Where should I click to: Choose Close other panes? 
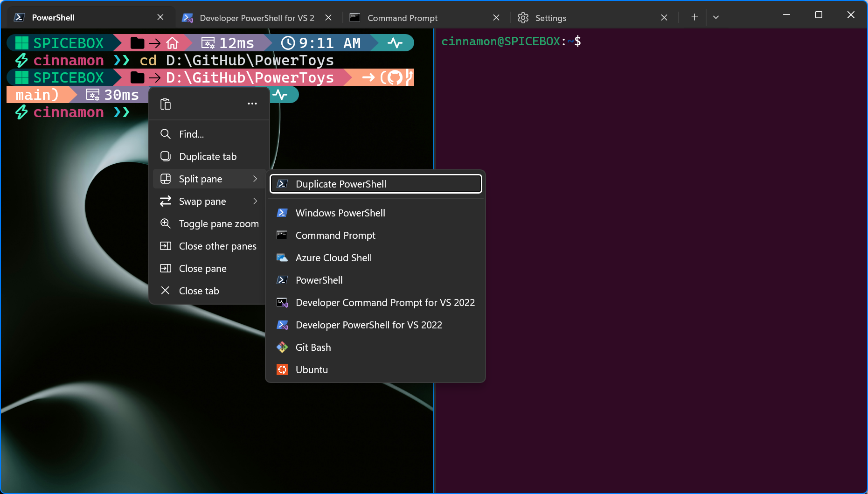click(x=209, y=246)
